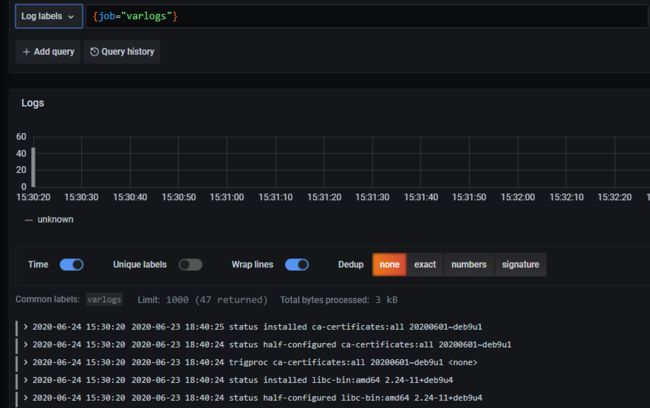Enable the Unique labels switch
This screenshot has height=408, width=650.
click(x=191, y=265)
